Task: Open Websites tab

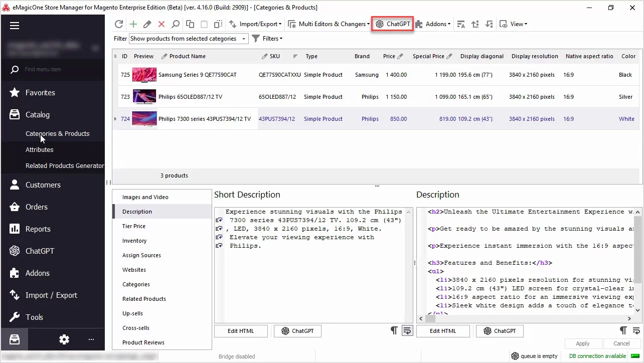Action: (x=162, y=270)
